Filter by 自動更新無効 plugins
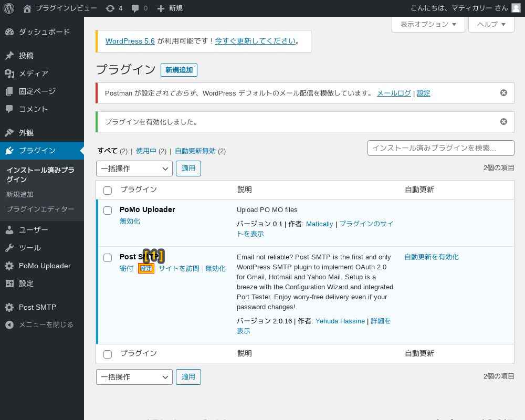 point(195,151)
